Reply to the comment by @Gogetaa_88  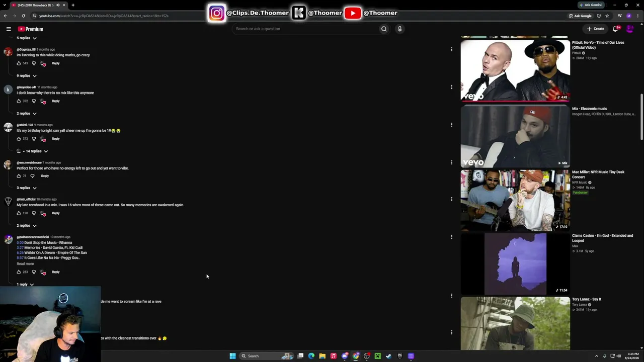point(55,63)
